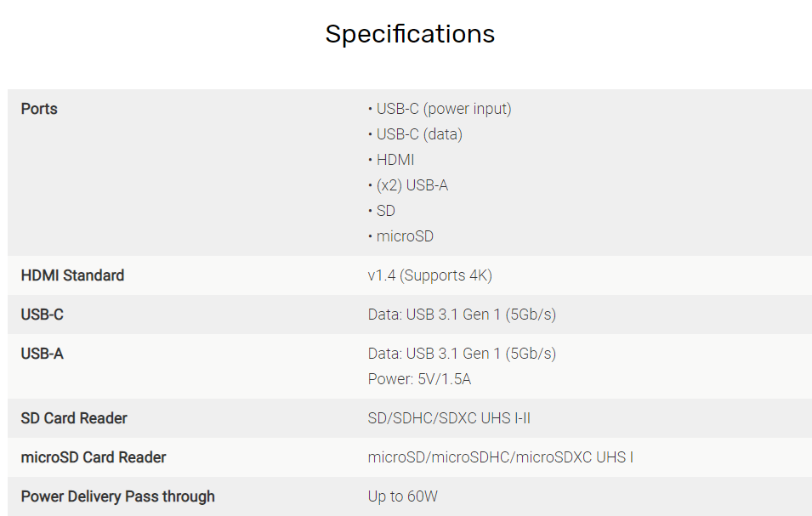
Task: Select microSD/microSDHC/microSDXC UHS I value
Action: 500,457
